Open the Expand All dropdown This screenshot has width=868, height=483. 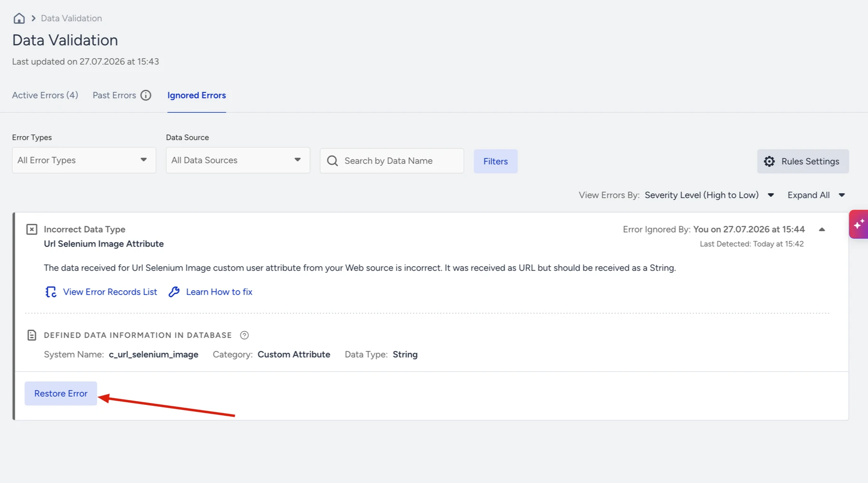[816, 195]
